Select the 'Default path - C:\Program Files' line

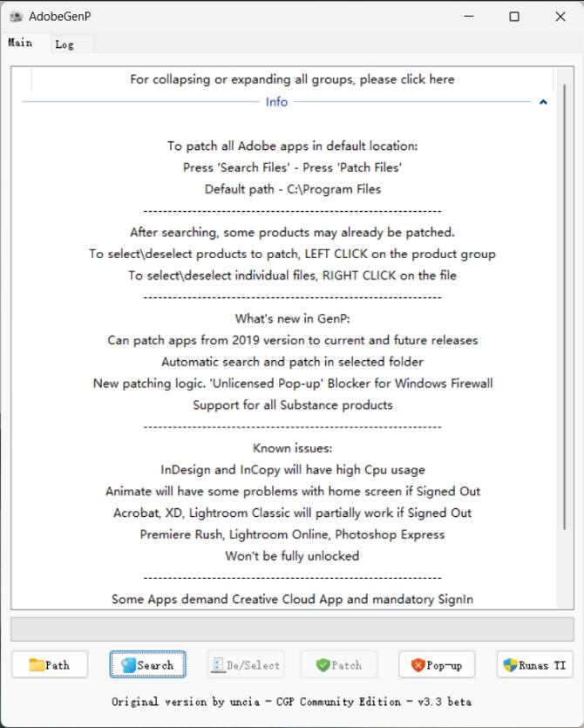point(292,189)
